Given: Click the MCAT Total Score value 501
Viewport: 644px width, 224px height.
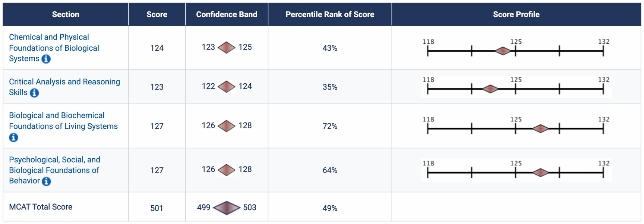Looking at the screenshot, I should click(157, 208).
